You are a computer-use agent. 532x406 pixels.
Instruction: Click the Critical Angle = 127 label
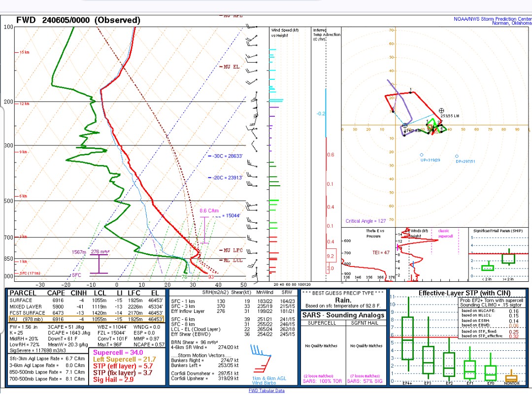coord(366,221)
